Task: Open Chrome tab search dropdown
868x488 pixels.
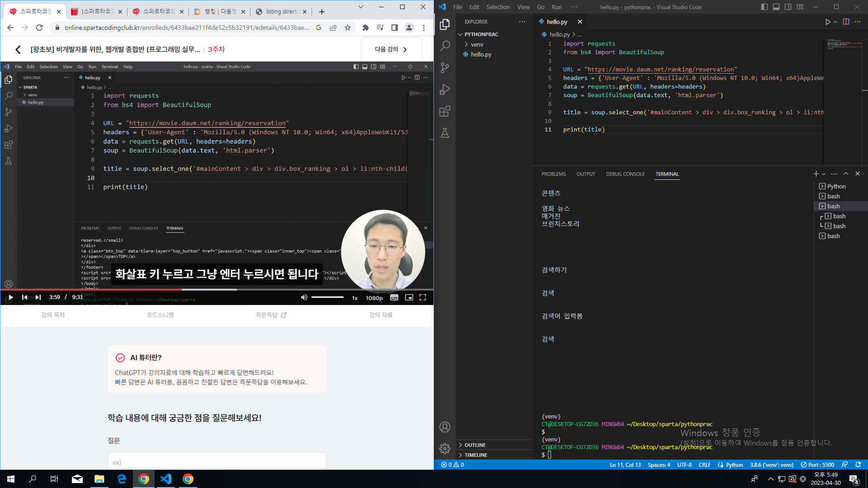Action: (x=360, y=7)
